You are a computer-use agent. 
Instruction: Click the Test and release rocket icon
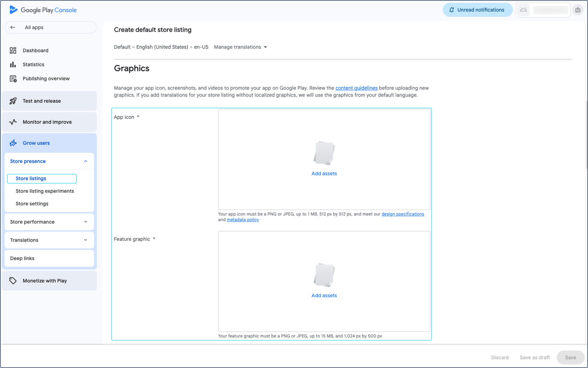coord(13,101)
